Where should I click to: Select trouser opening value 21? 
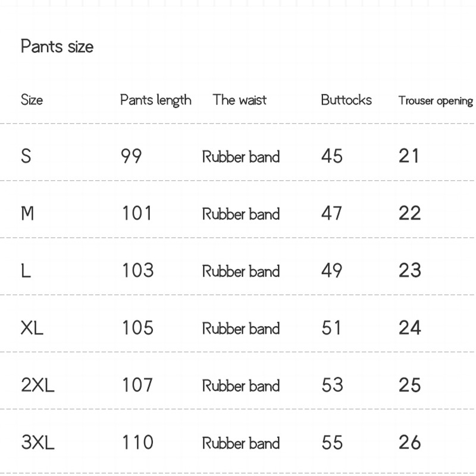pyautogui.click(x=409, y=156)
